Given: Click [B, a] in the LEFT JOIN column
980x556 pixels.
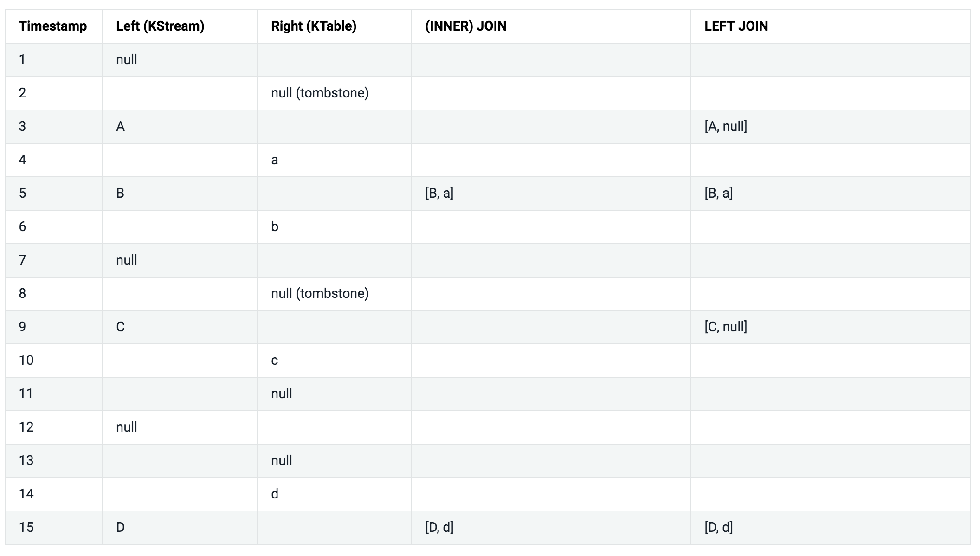Looking at the screenshot, I should click(718, 193).
